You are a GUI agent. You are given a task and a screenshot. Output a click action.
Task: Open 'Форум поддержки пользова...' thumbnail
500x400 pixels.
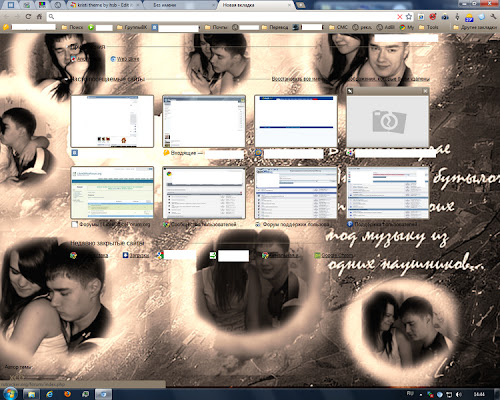[x=296, y=193]
